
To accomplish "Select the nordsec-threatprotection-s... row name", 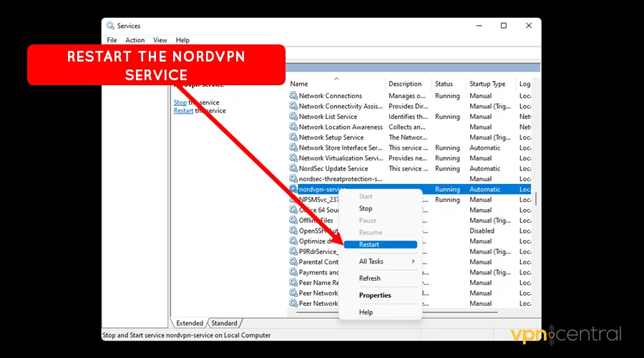I will [x=340, y=178].
